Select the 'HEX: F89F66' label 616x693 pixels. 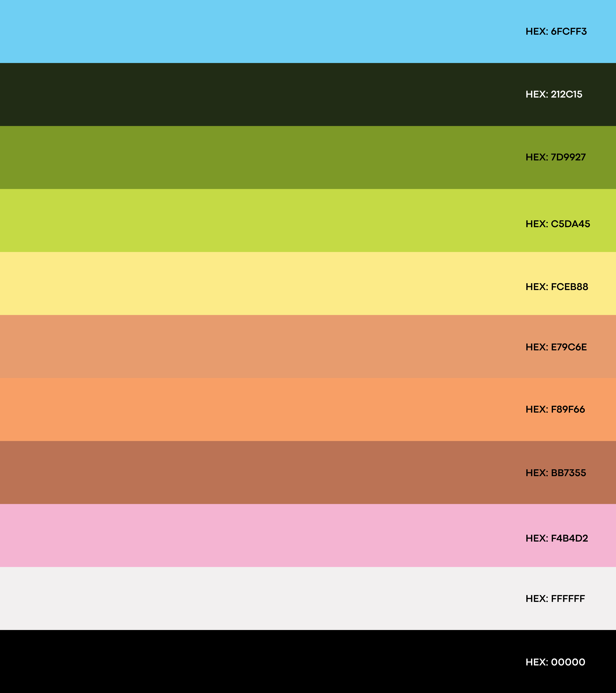coord(555,410)
